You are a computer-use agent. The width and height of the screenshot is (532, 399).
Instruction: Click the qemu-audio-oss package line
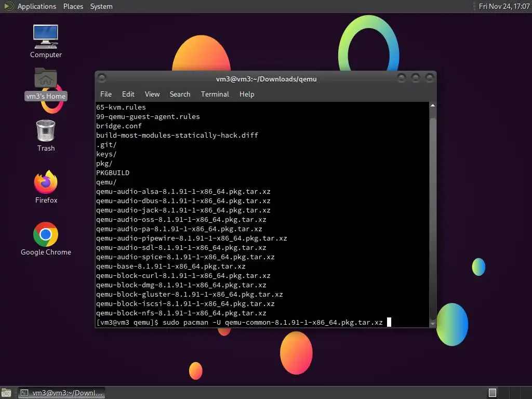[x=181, y=220]
